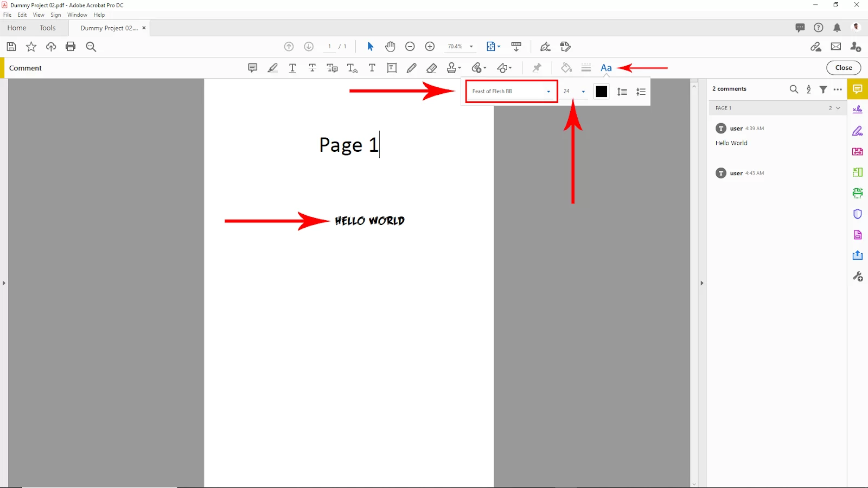Screen dimensions: 868x488
Task: Select the Replace text tool
Action: point(332,68)
